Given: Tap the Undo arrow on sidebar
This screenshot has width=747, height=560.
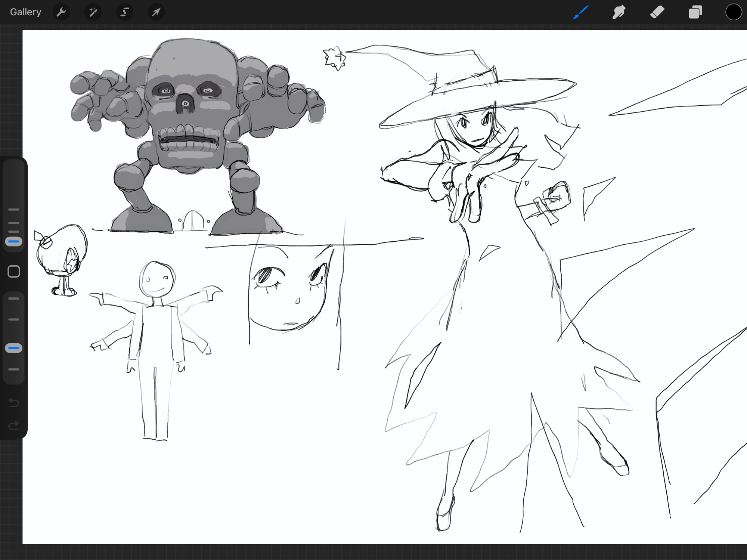Looking at the screenshot, I should tap(14, 402).
